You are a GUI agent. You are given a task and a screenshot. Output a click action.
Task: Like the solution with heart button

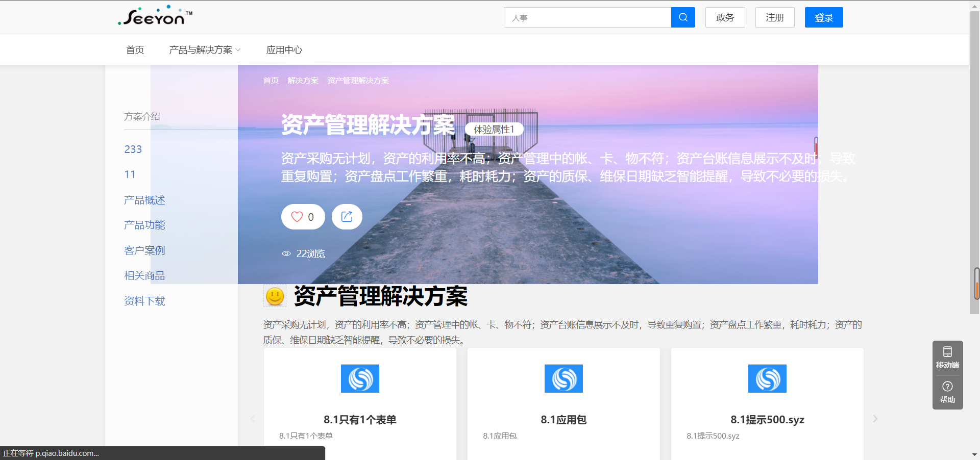click(x=303, y=217)
